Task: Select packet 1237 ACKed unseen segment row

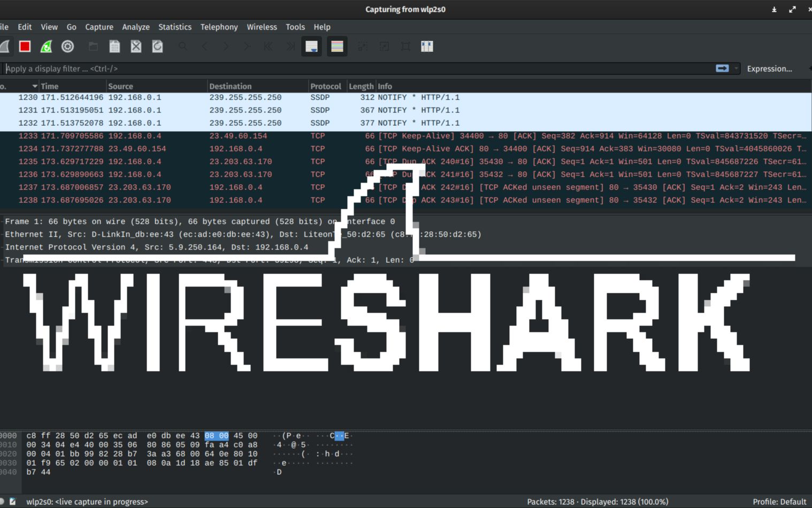Action: [405, 187]
